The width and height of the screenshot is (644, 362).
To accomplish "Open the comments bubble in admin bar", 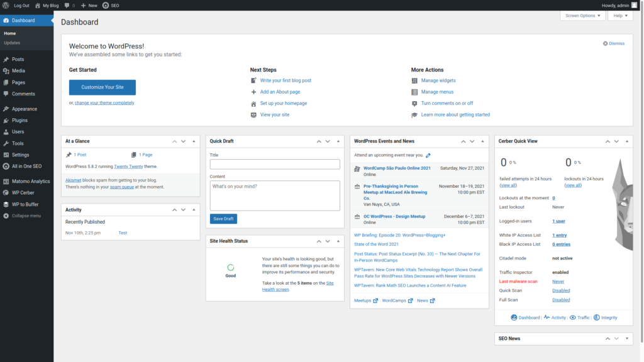I will pos(69,5).
